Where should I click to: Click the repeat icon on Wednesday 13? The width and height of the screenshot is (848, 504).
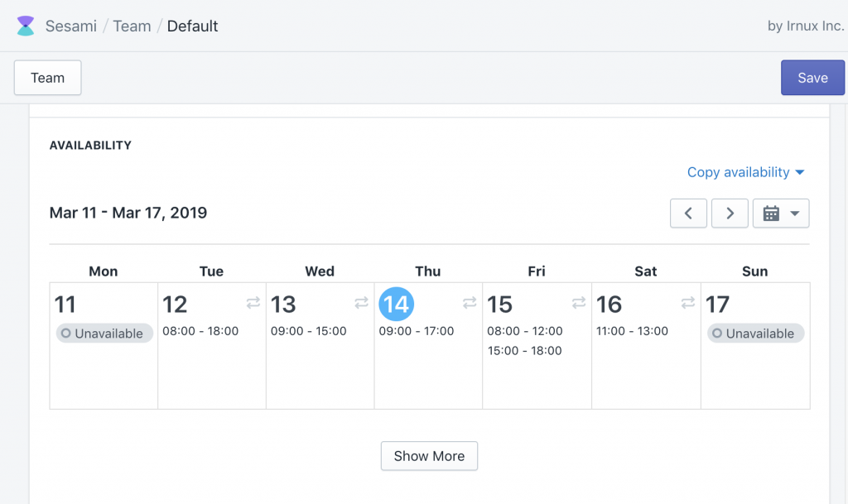361,303
